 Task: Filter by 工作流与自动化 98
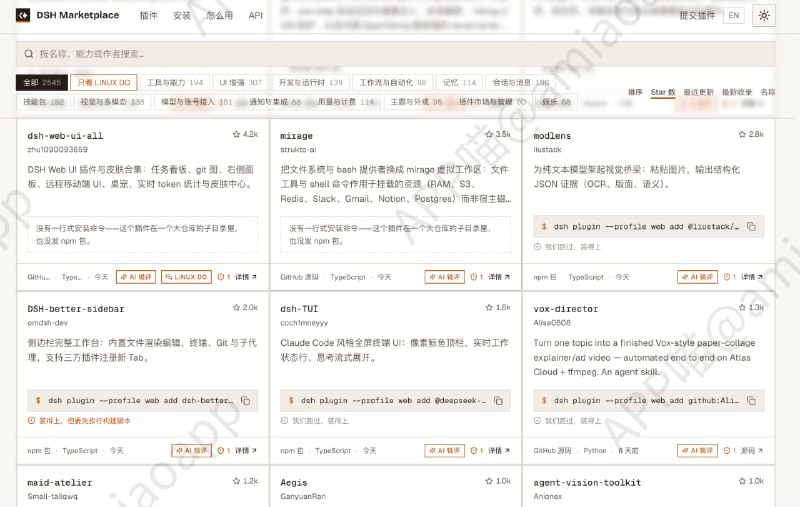[393, 82]
